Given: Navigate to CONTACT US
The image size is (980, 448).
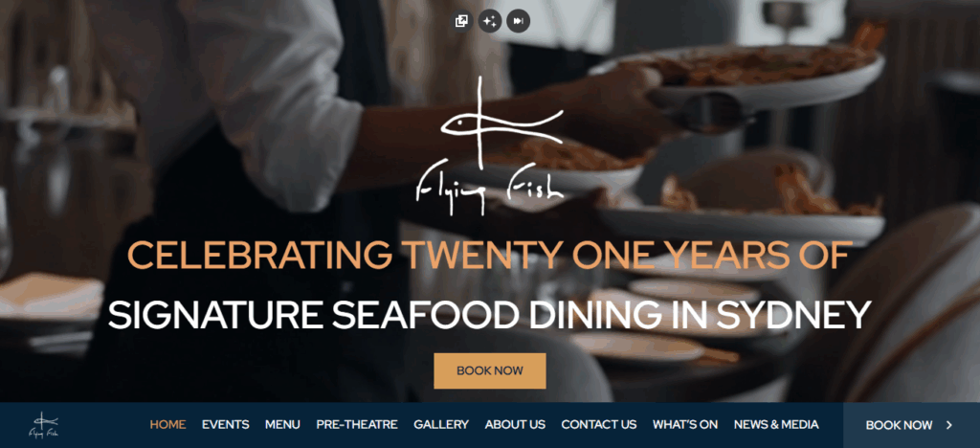Looking at the screenshot, I should (x=599, y=425).
